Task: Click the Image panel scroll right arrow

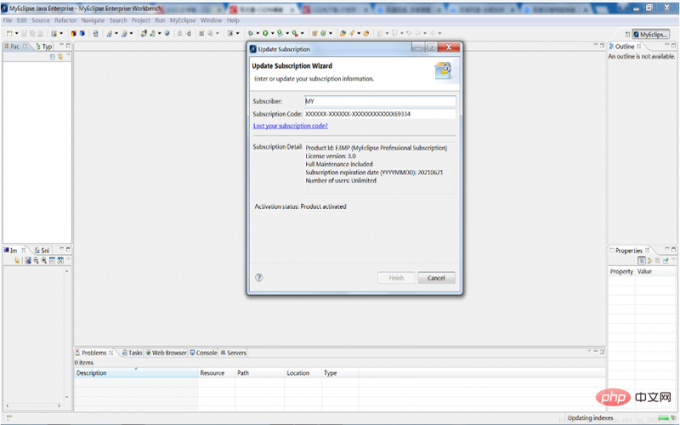Action: pyautogui.click(x=59, y=406)
